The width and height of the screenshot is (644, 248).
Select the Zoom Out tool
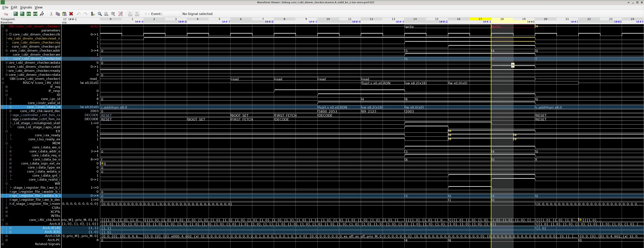click(x=22, y=14)
